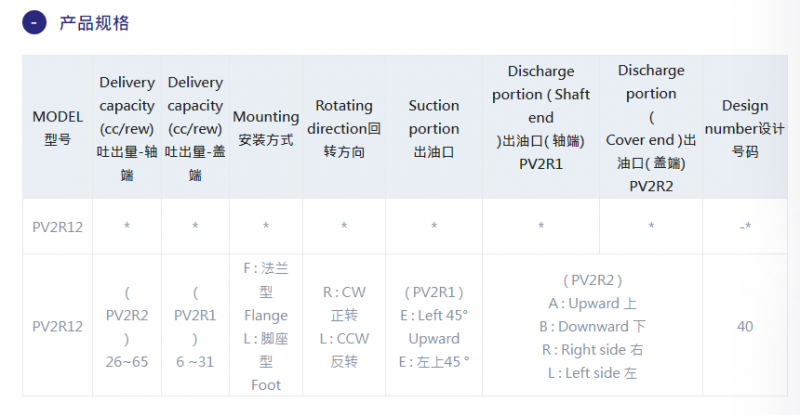Select the A: Upward 上 discharge option text

[x=592, y=304]
